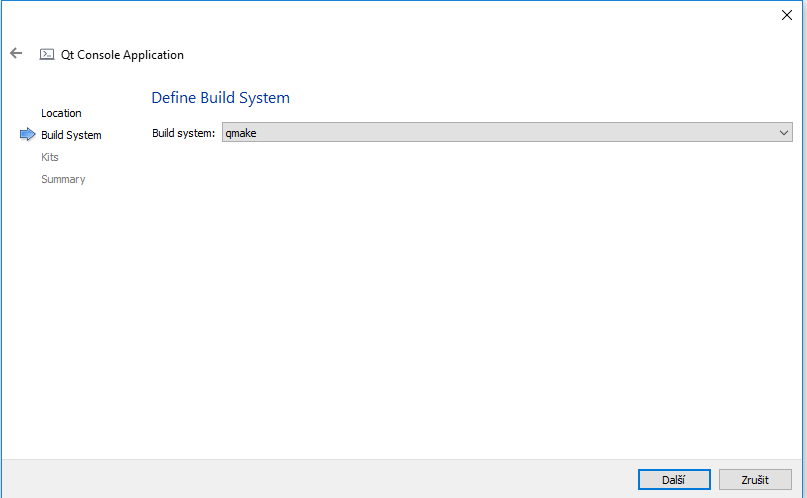Cancel the wizard with Zrušit

[x=755, y=480]
